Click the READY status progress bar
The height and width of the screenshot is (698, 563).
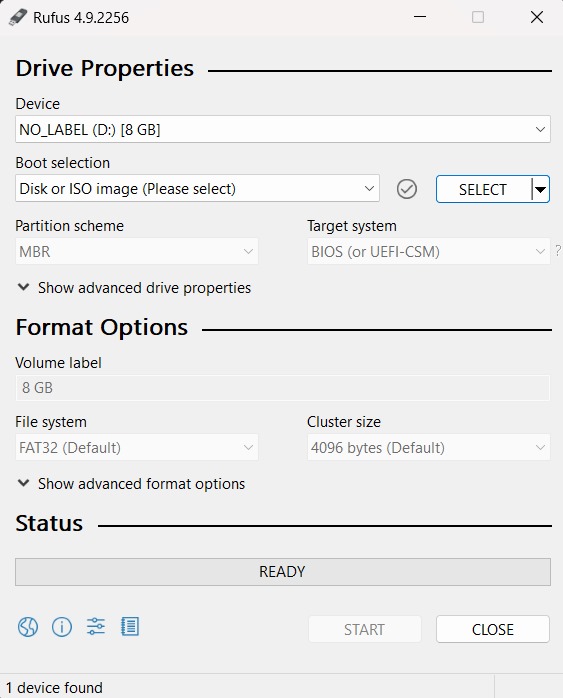[283, 572]
